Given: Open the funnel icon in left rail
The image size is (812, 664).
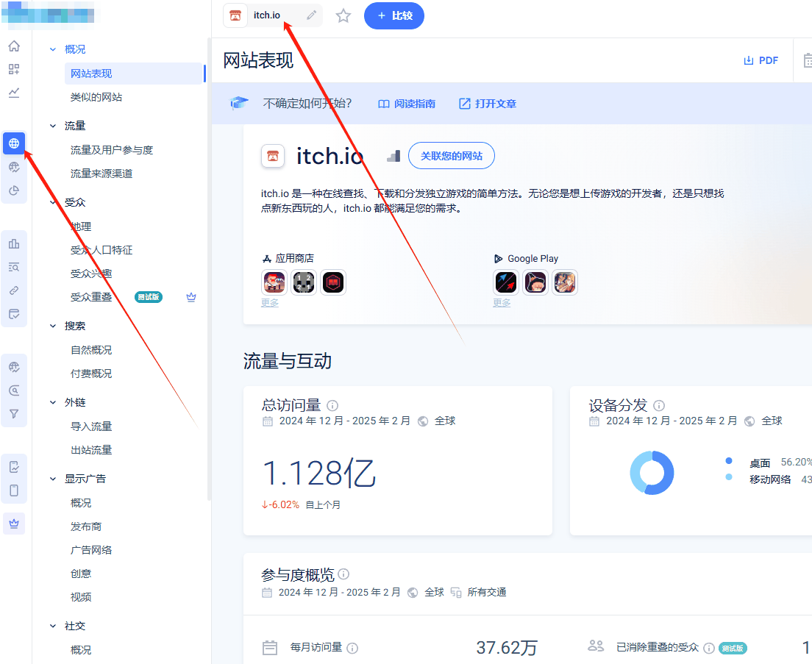Looking at the screenshot, I should point(14,414).
